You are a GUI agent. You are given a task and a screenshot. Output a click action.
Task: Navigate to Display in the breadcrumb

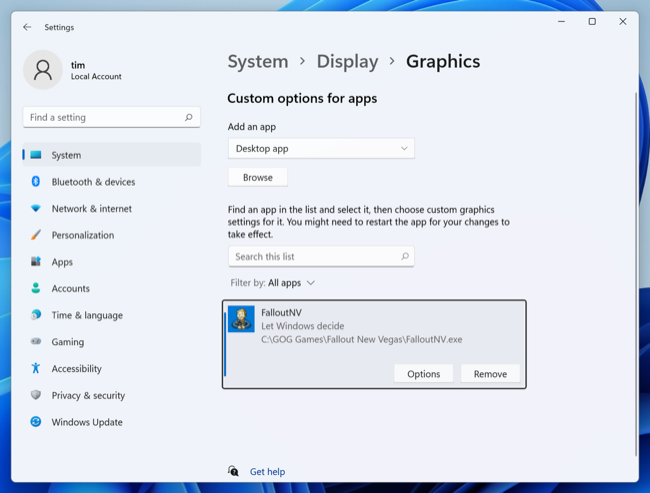tap(347, 62)
